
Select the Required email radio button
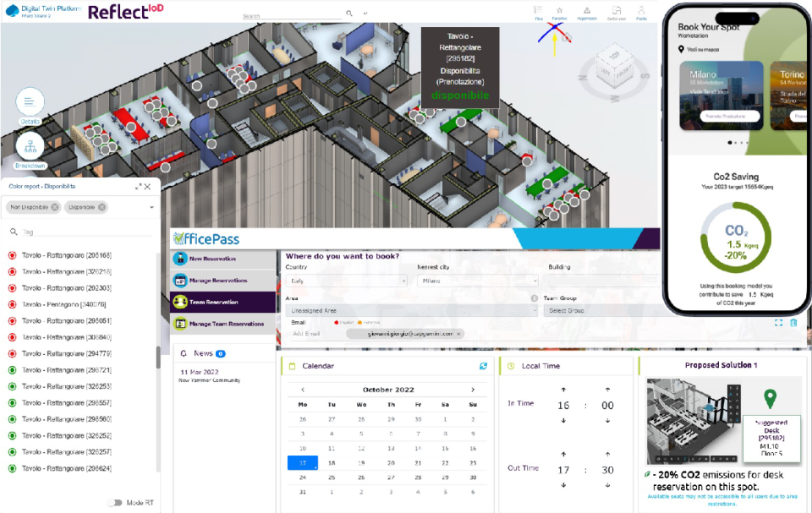coord(337,323)
